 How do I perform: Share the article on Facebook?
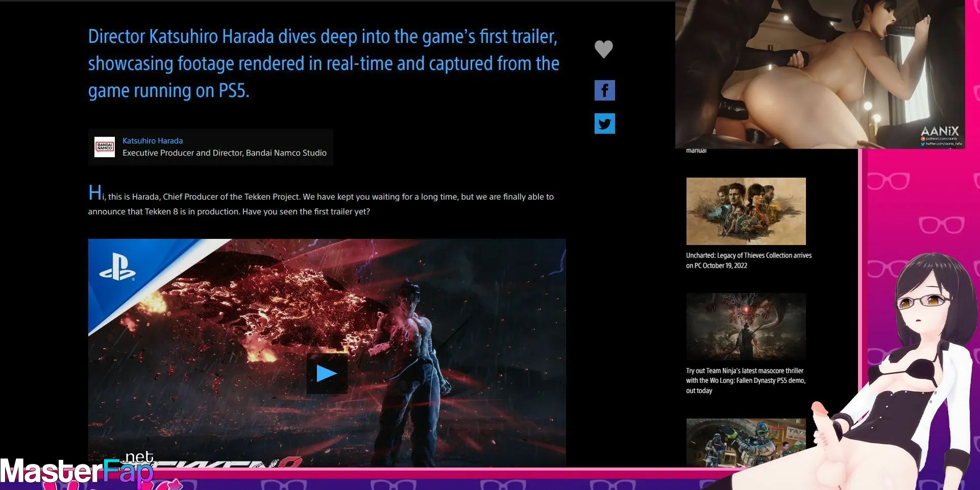[605, 90]
